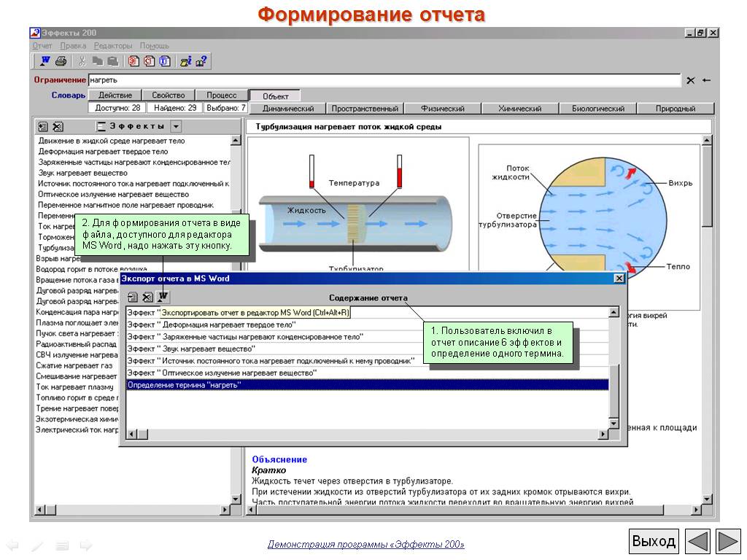Screen dimensions: 747x560
Task: Export report with the W icon in dialog
Action: (163, 297)
